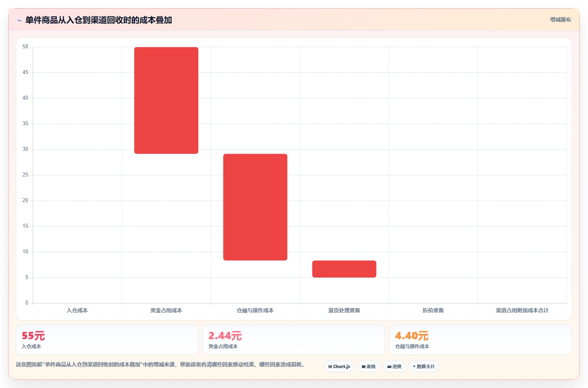This screenshot has width=588, height=388.
Task: Click the 退货处理准备 x-axis label
Action: tap(344, 310)
